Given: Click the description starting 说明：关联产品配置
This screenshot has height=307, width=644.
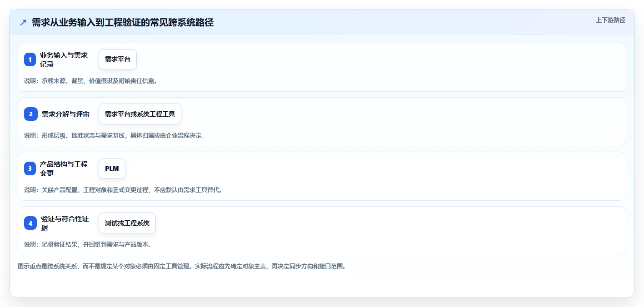Looking at the screenshot, I should point(123,190).
